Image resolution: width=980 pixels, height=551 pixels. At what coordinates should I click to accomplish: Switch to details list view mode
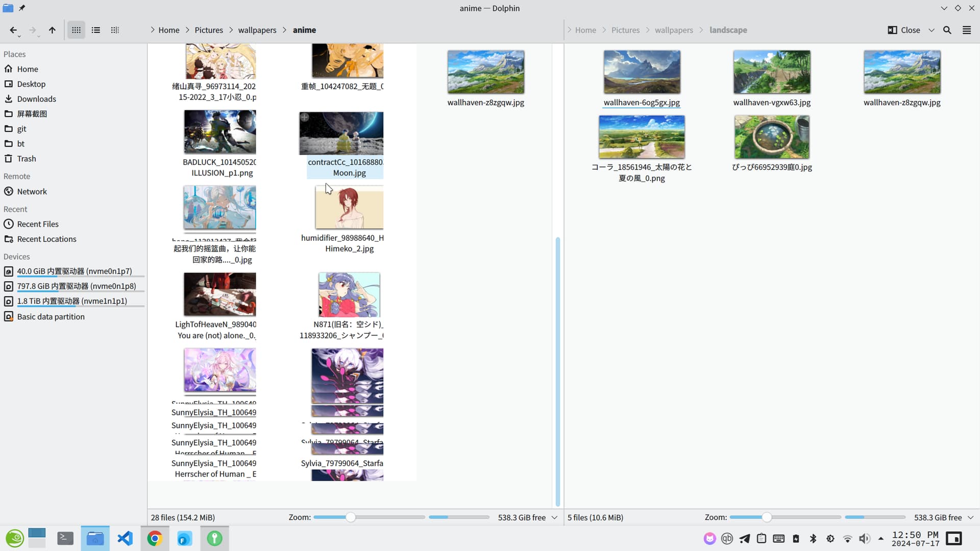point(95,30)
